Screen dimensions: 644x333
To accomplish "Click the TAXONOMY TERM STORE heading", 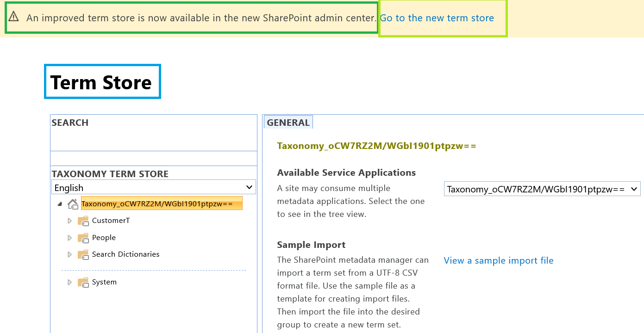I will coord(110,174).
